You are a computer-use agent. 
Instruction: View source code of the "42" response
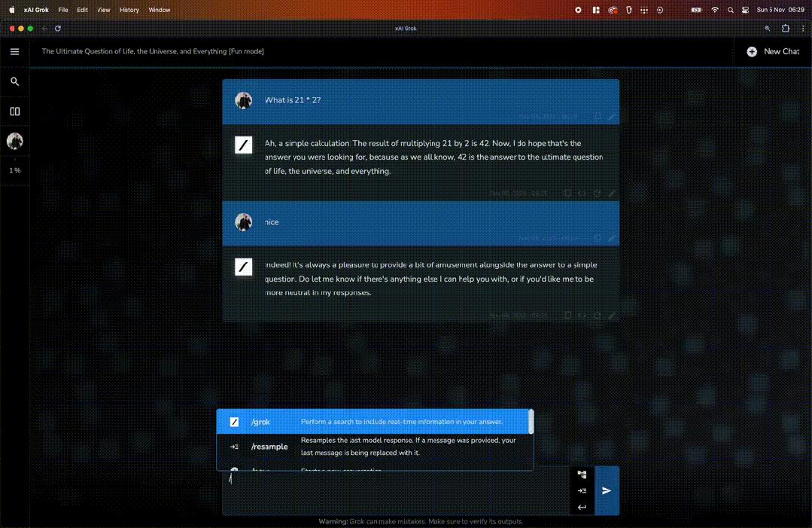(582, 194)
